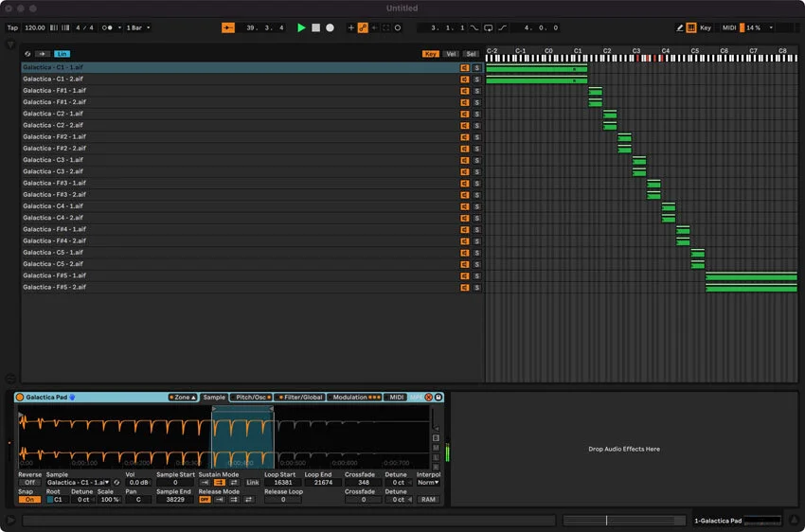The image size is (805, 532).
Task: Toggle Reverse Off button
Action: [x=29, y=483]
